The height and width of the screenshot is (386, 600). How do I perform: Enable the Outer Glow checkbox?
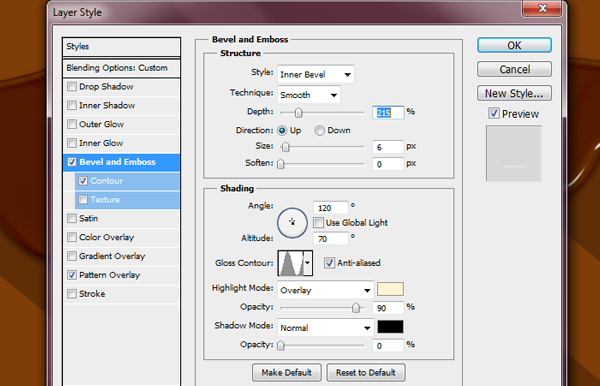click(72, 124)
